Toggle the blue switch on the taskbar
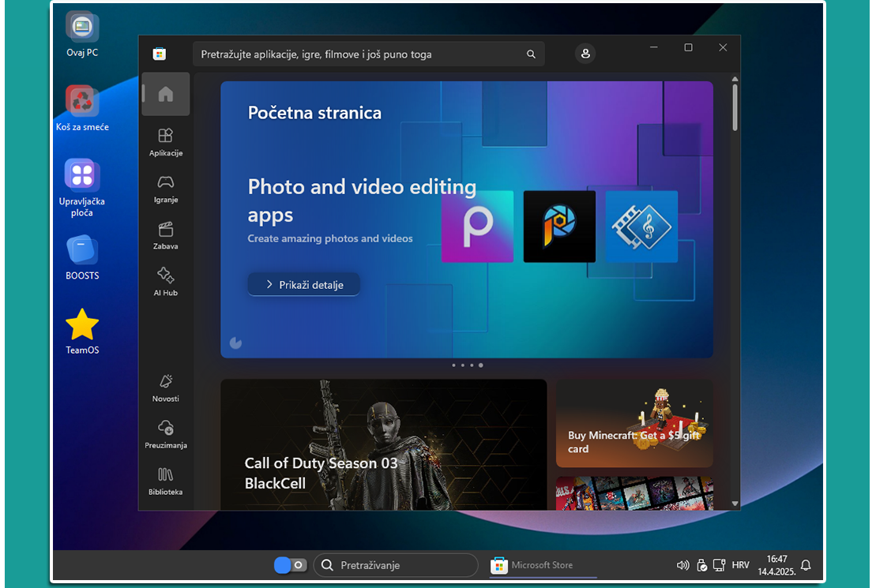 click(290, 565)
